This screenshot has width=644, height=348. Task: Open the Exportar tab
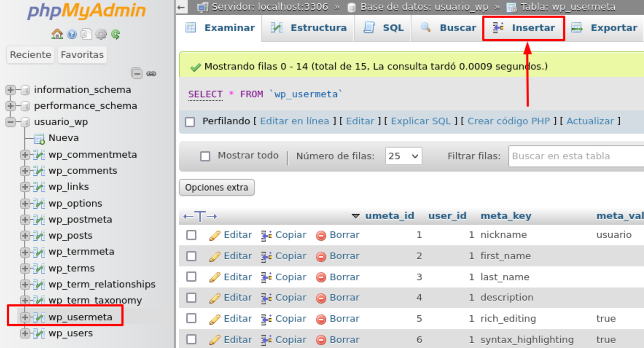[604, 28]
